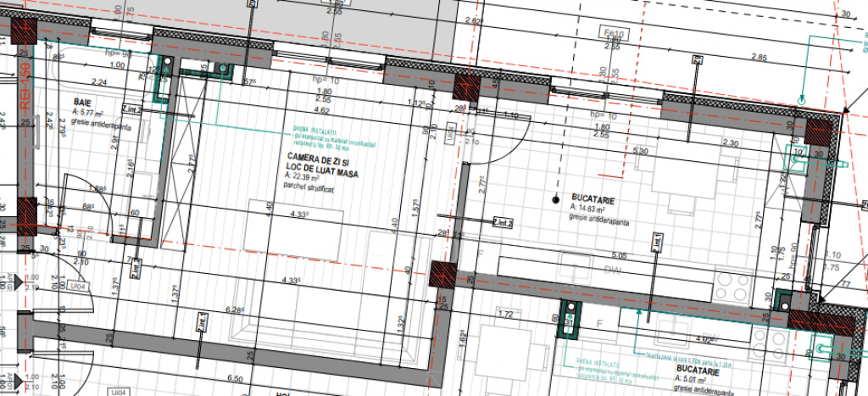The image size is (868, 396).
Task: Click the 5.05 dimension above the kitchen counter
Action: [x=618, y=254]
